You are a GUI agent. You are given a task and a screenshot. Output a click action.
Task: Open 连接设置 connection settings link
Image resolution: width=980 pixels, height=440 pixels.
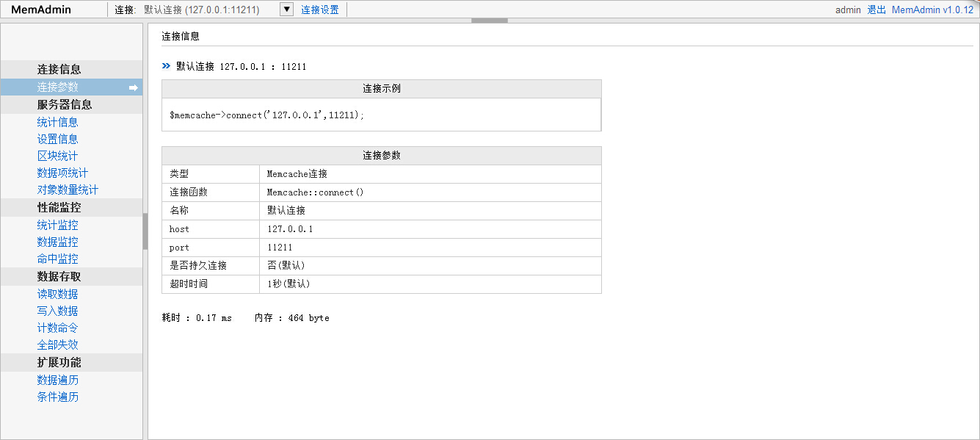tap(320, 10)
